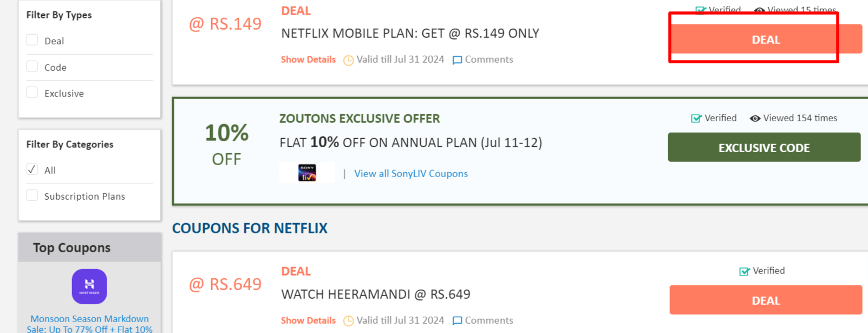Check the Deal filter checkbox
This screenshot has width=868, height=333.
coord(32,40)
